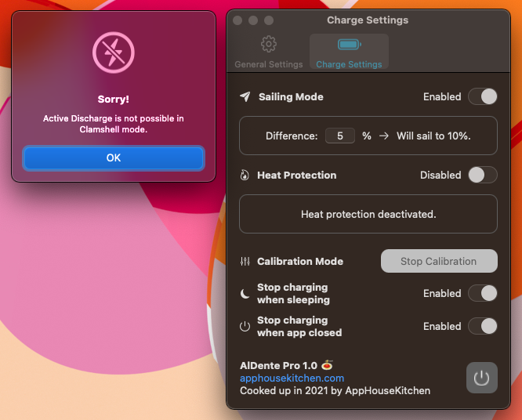Edit the Difference percentage field
The image size is (522, 420).
(x=340, y=136)
